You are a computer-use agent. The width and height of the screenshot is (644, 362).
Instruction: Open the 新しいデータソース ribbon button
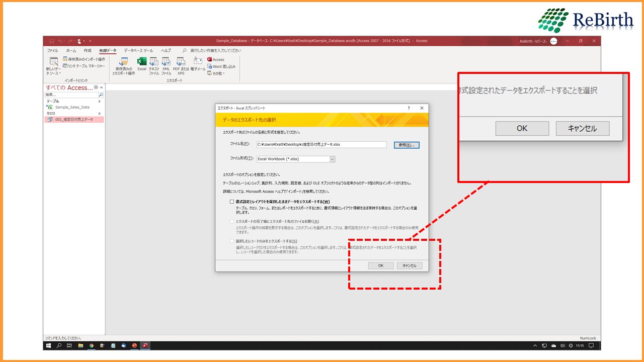click(53, 65)
